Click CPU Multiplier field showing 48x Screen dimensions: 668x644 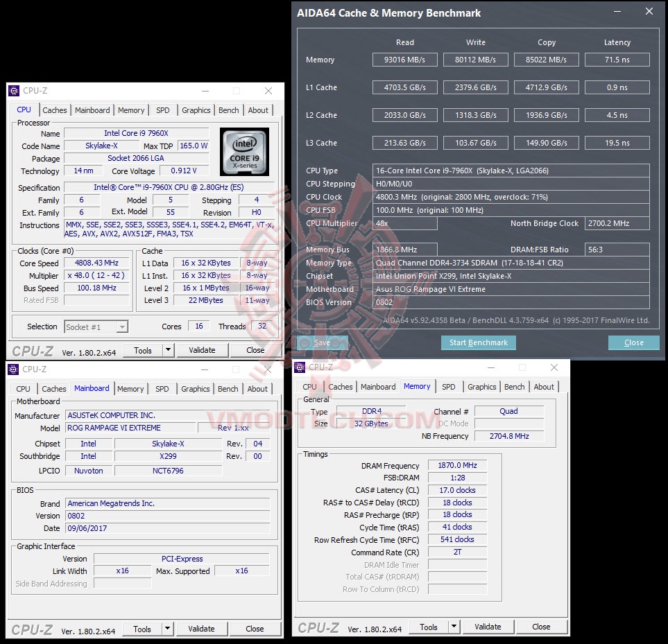pyautogui.click(x=404, y=223)
